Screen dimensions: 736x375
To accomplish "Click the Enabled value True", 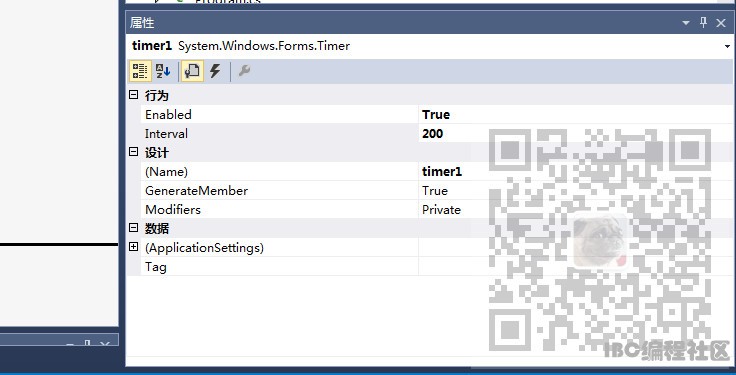I will pyautogui.click(x=436, y=115).
